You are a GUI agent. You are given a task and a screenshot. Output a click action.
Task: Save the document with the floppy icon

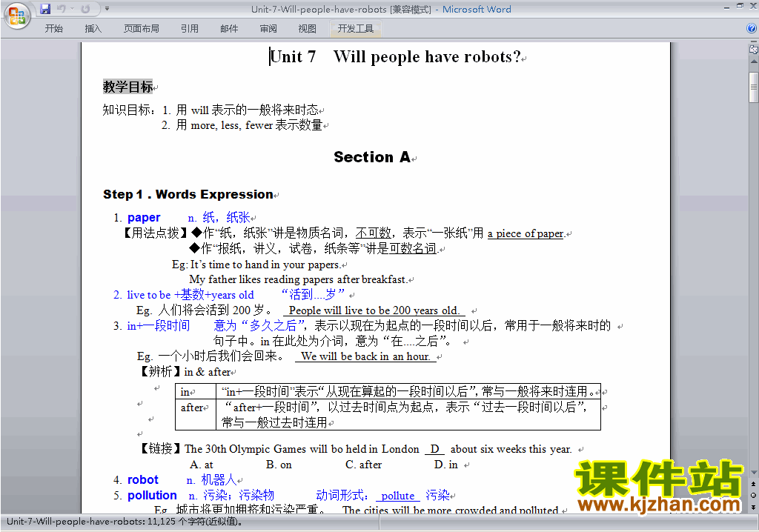click(45, 9)
